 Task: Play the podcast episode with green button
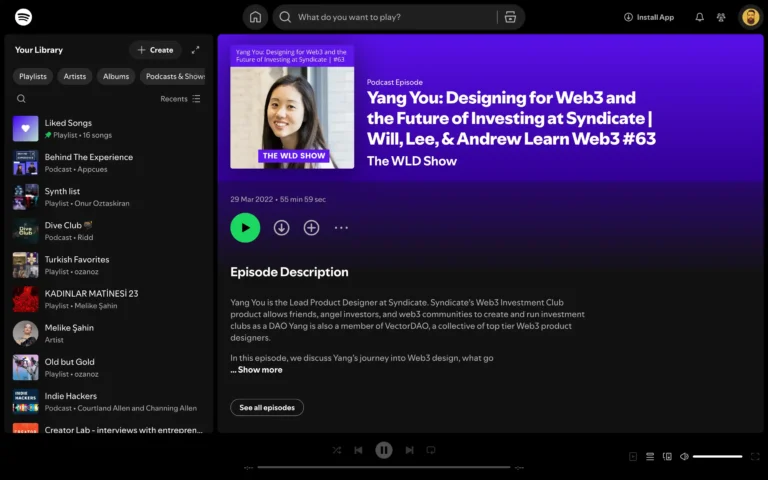click(x=245, y=228)
